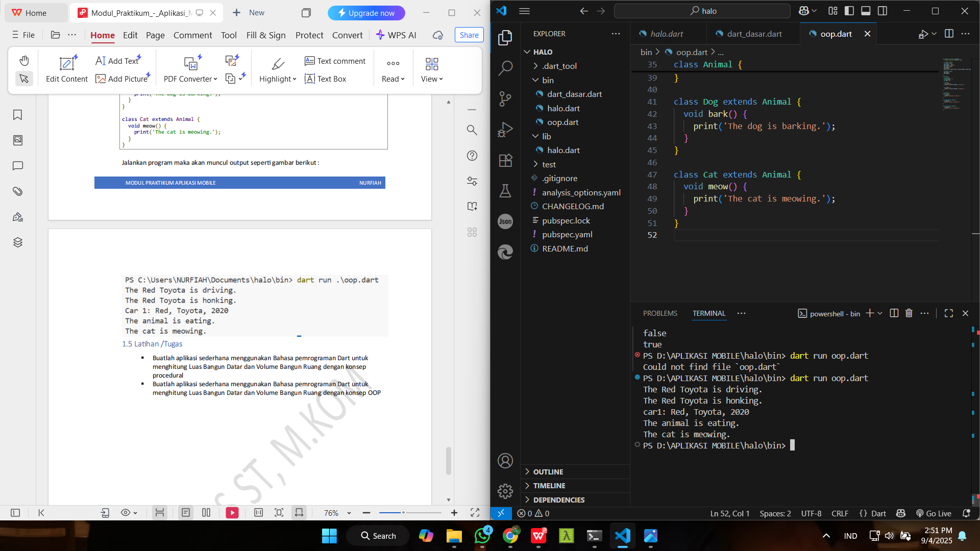
Task: Open the Comment menu in WPS
Action: pos(192,35)
